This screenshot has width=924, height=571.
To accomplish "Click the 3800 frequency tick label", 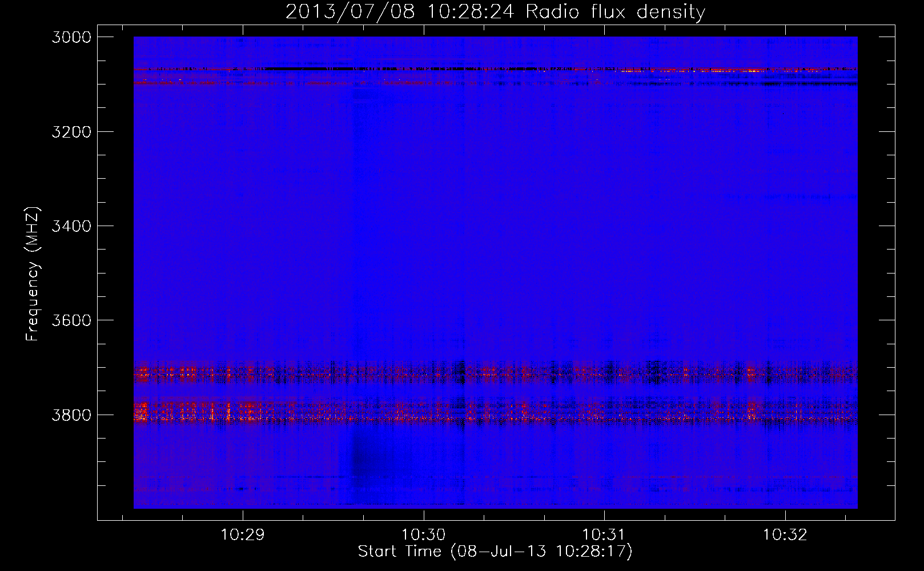I will pos(71,415).
